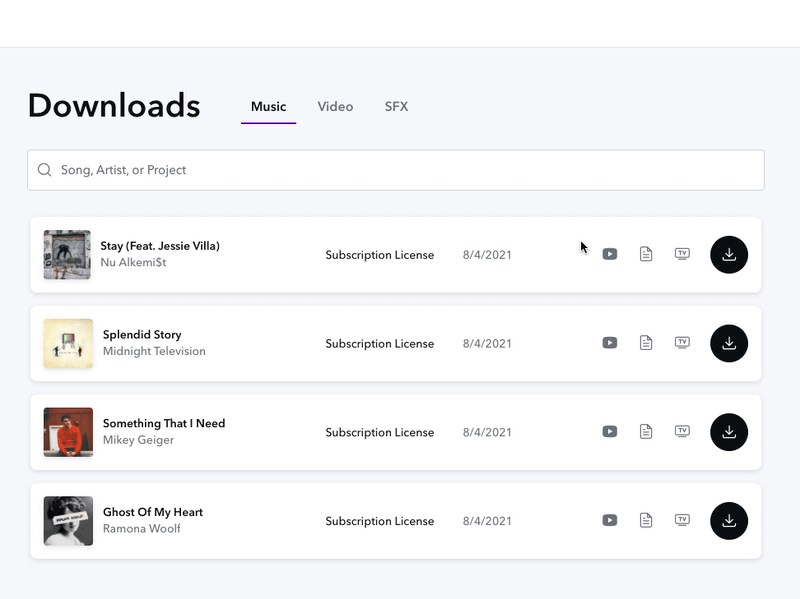Open the license document for Ghost Of My Heart

point(647,520)
